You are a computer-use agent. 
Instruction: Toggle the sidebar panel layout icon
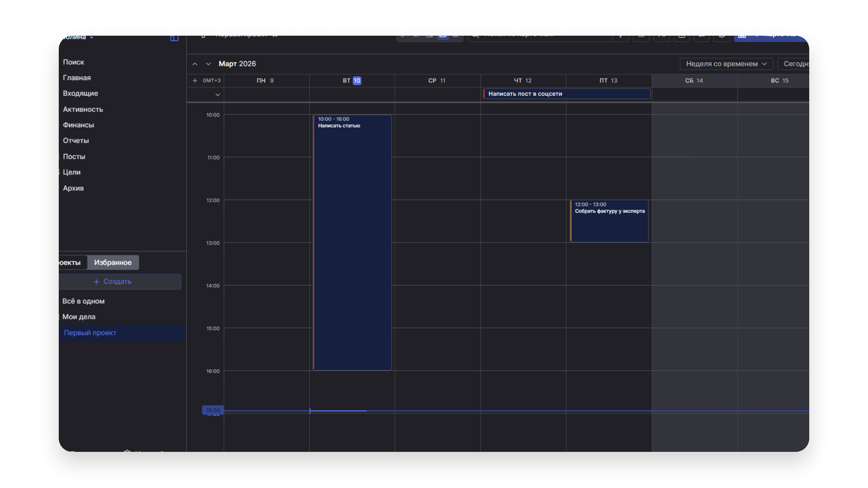pos(174,38)
